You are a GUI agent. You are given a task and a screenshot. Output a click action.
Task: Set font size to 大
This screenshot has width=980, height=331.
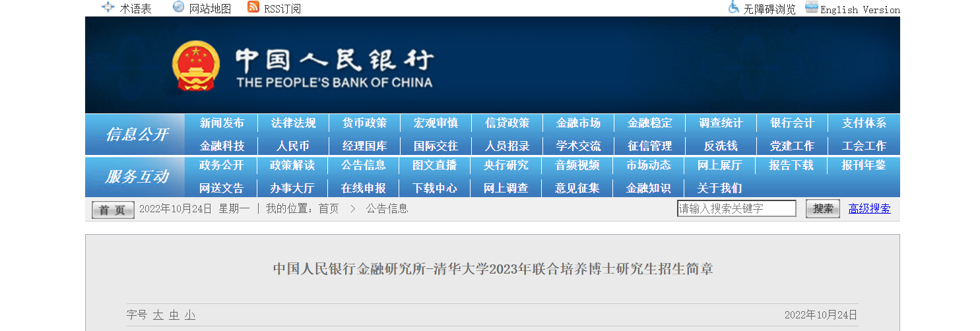pyautogui.click(x=158, y=315)
